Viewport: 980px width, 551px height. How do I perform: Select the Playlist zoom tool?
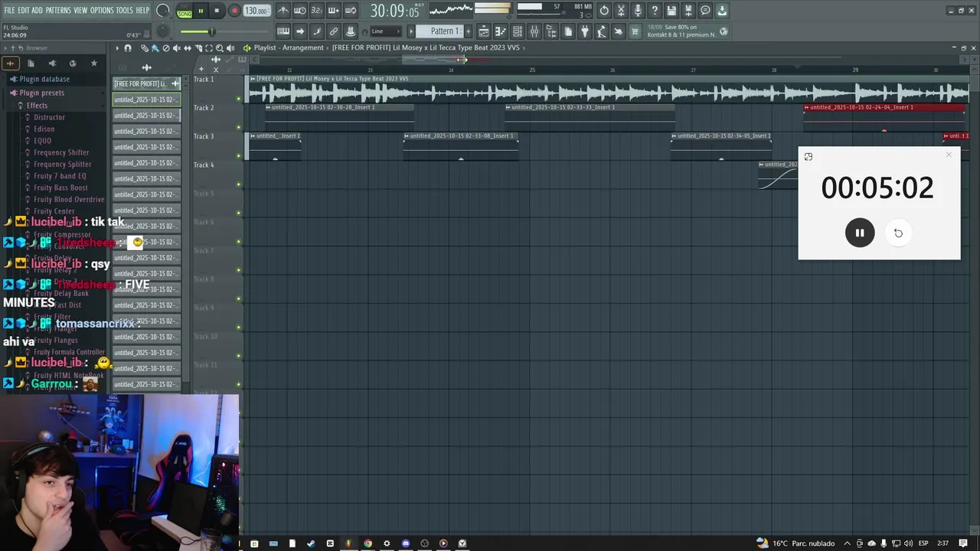point(220,48)
